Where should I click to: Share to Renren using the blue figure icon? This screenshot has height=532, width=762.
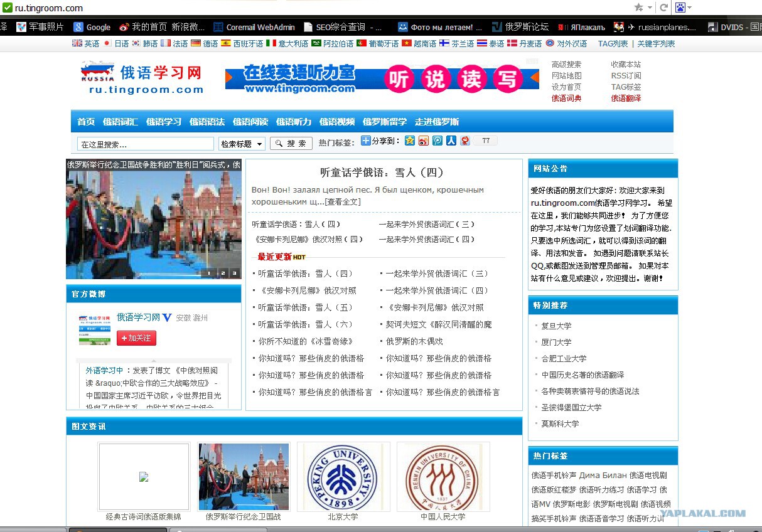point(451,141)
